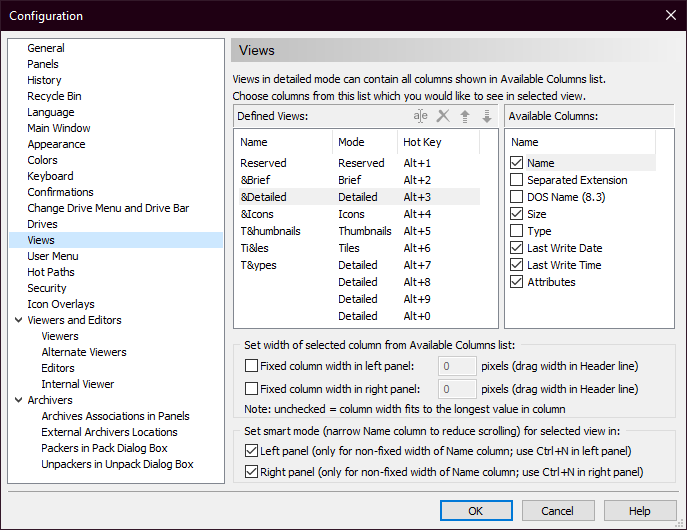Screen dimensions: 687x530
Task: Enable the Separated Extension column
Action: pyautogui.click(x=517, y=180)
